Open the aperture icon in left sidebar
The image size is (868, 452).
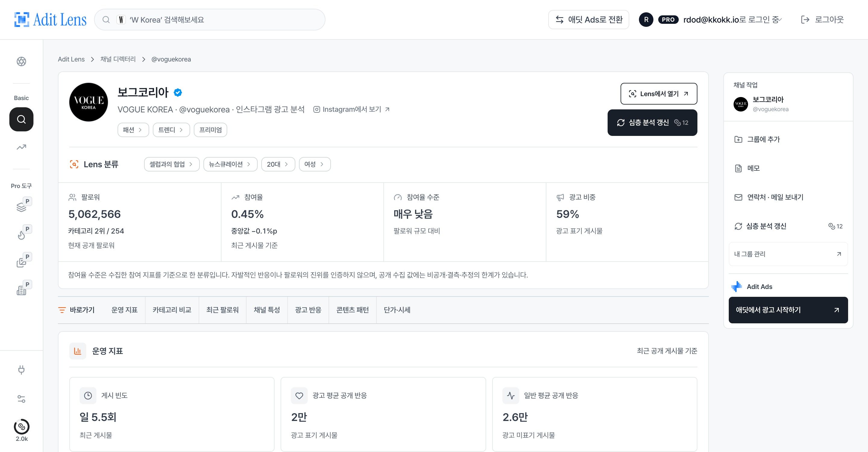tap(21, 61)
